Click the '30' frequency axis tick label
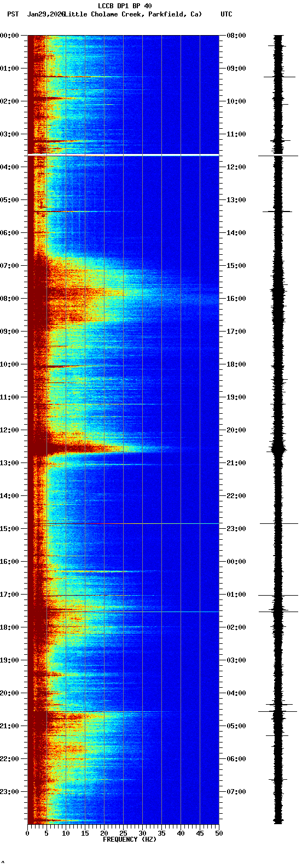 (142, 833)
